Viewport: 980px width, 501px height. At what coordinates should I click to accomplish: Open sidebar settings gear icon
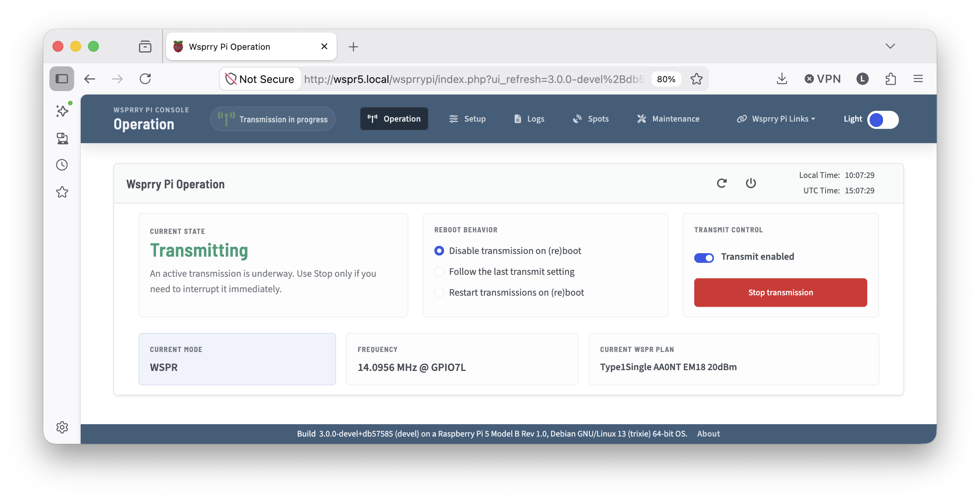(x=62, y=427)
